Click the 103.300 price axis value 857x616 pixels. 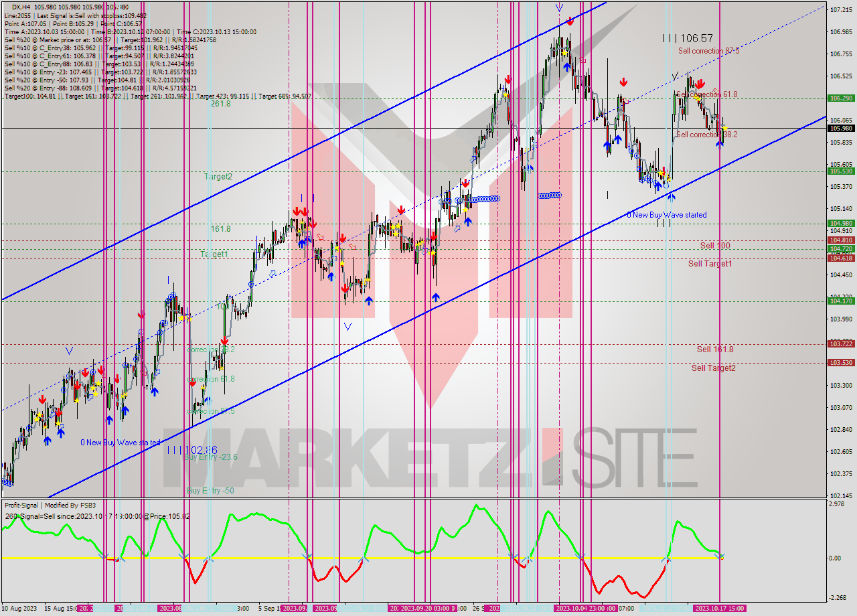pos(840,386)
